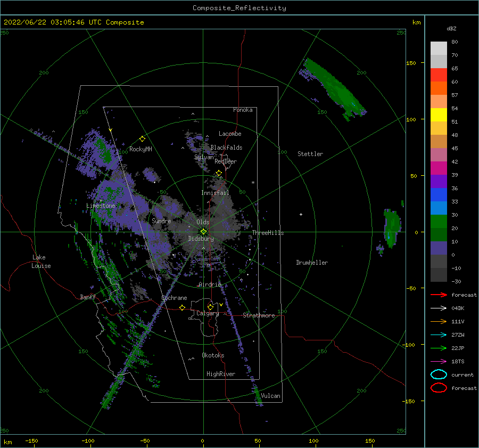Viewport: 479px width, 448px height.
Task: Click the Lake Louise label
Action: (x=41, y=262)
